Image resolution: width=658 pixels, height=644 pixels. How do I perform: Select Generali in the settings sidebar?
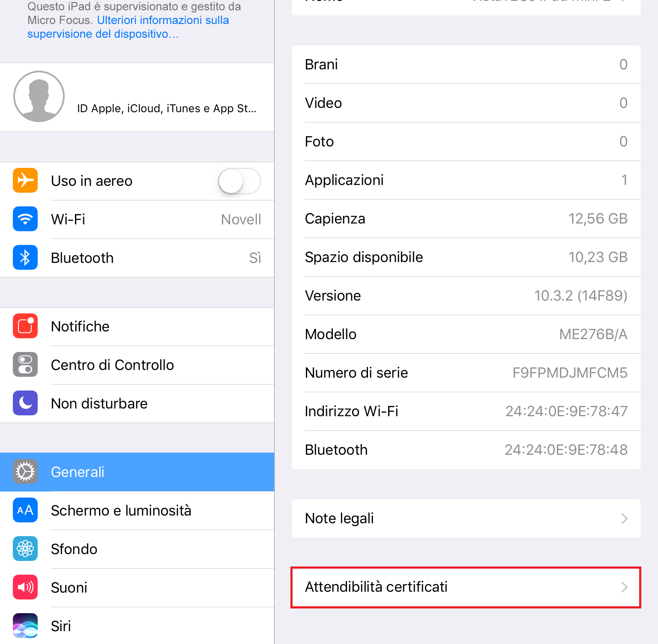point(137,472)
